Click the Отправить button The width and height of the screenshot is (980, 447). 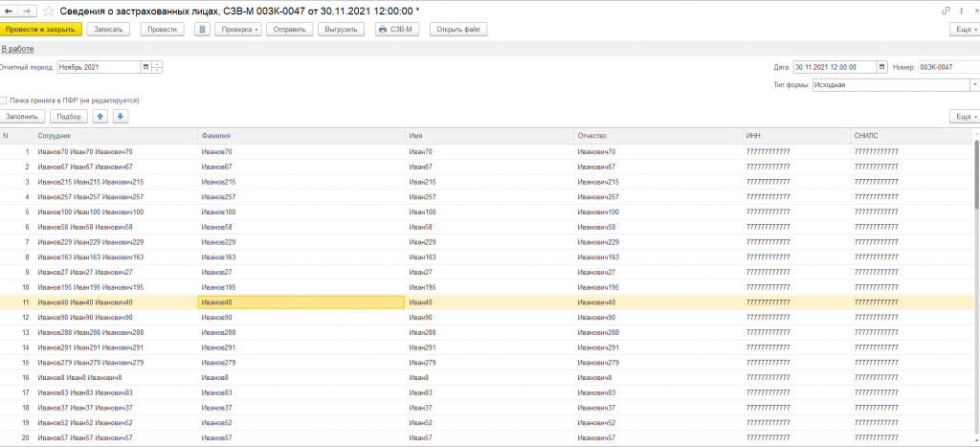[x=289, y=30]
